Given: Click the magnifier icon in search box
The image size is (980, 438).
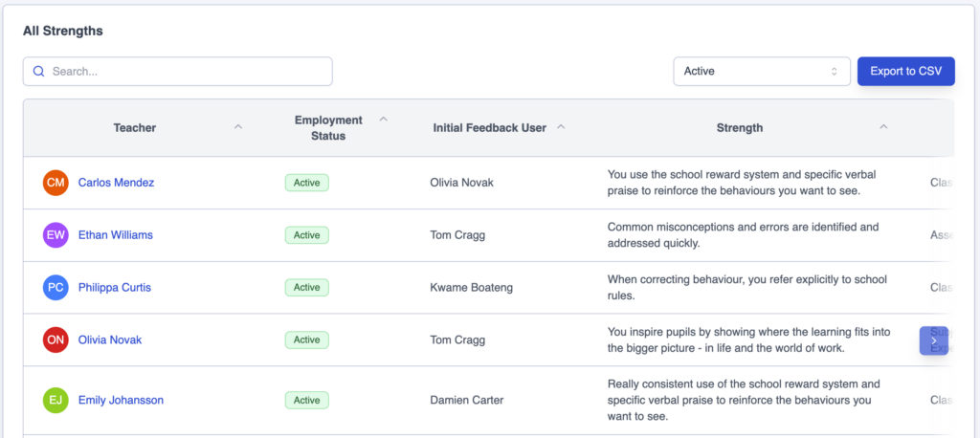Looking at the screenshot, I should (x=39, y=72).
